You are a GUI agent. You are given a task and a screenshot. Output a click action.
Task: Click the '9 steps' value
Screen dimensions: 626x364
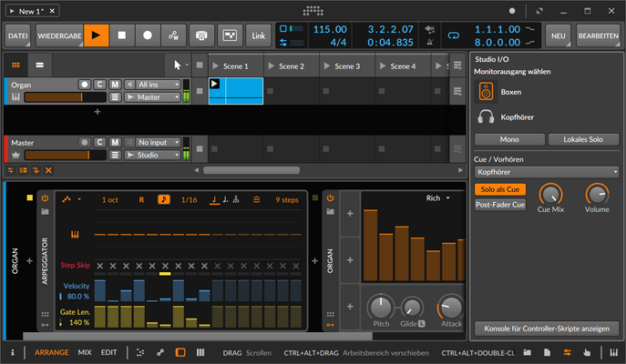[287, 199]
